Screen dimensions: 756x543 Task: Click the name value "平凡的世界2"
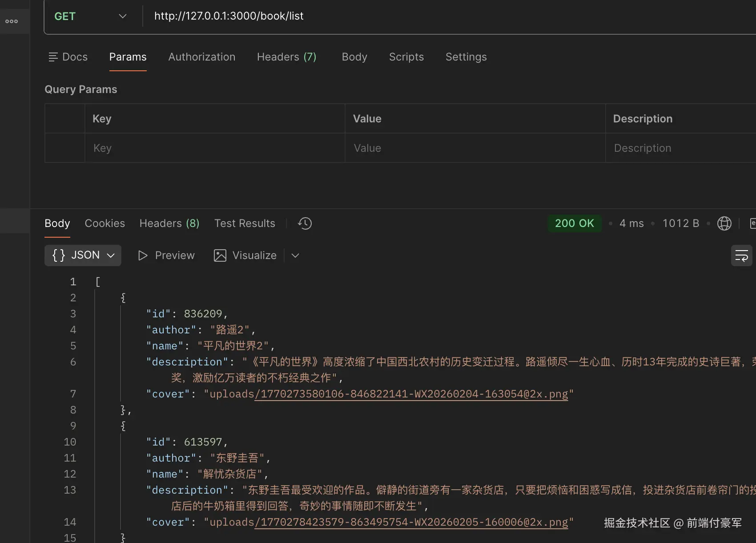pos(233,346)
